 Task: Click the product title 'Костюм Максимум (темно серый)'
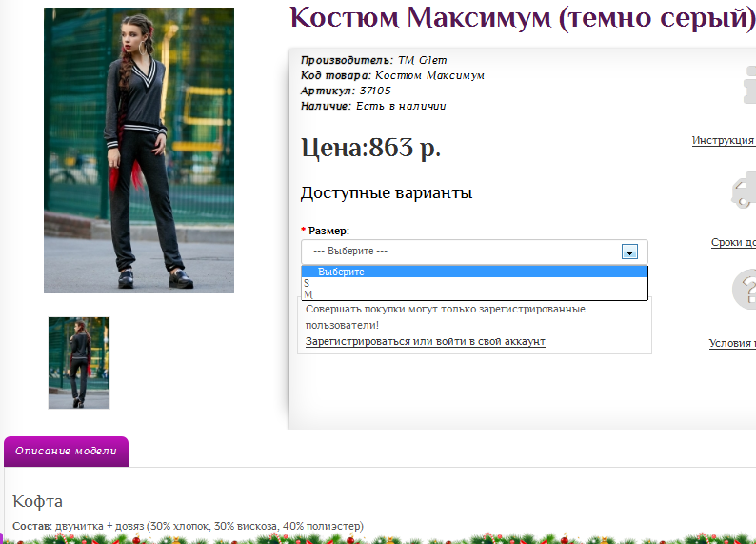[523, 18]
